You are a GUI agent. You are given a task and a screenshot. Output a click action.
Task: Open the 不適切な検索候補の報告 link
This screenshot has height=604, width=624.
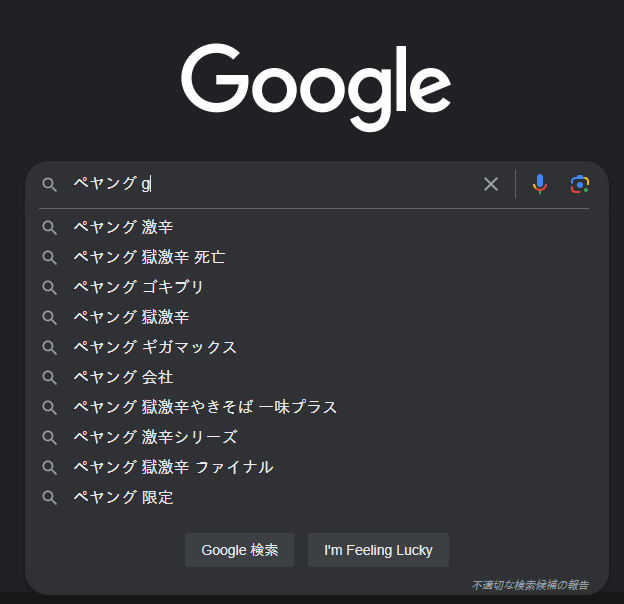[x=530, y=584]
